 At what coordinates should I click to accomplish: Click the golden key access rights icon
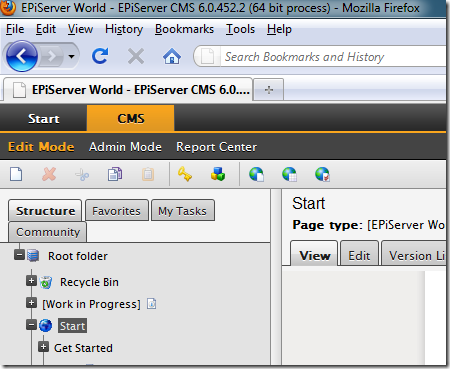tap(185, 174)
